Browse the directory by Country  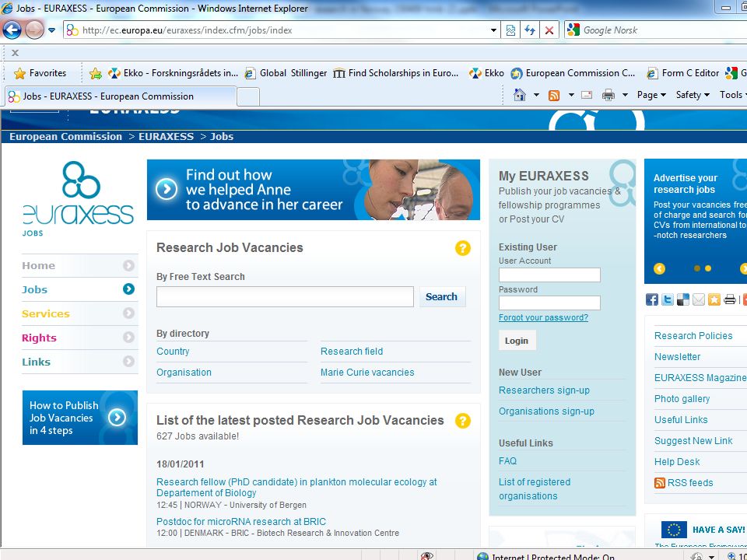[x=173, y=352]
